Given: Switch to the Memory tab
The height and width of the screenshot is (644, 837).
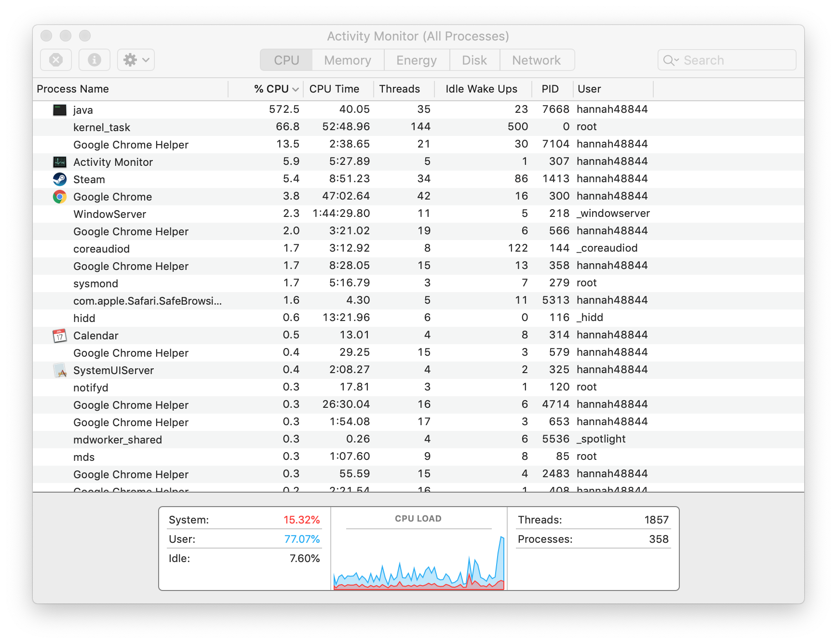Looking at the screenshot, I should click(348, 60).
